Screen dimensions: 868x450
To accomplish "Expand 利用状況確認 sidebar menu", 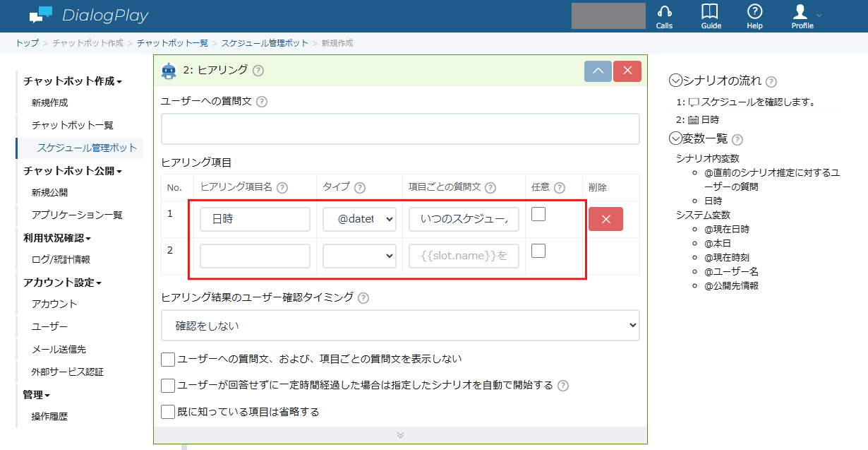I will click(57, 238).
